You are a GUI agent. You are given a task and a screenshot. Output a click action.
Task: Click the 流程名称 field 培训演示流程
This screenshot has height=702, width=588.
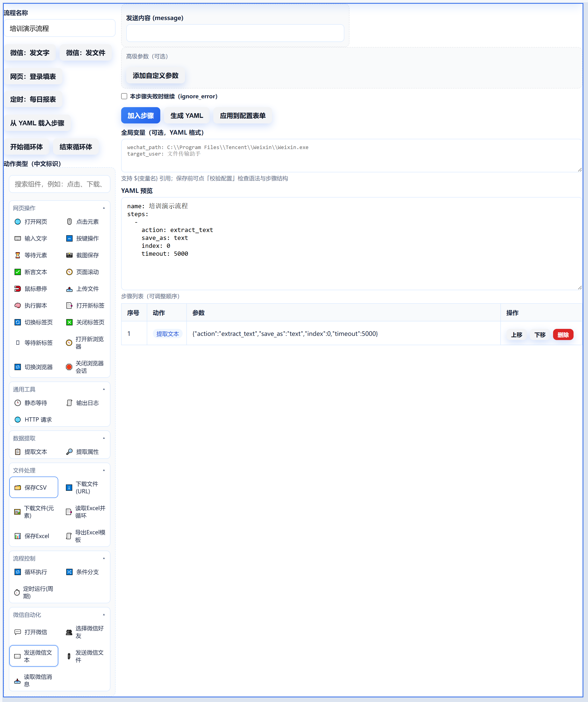59,28
